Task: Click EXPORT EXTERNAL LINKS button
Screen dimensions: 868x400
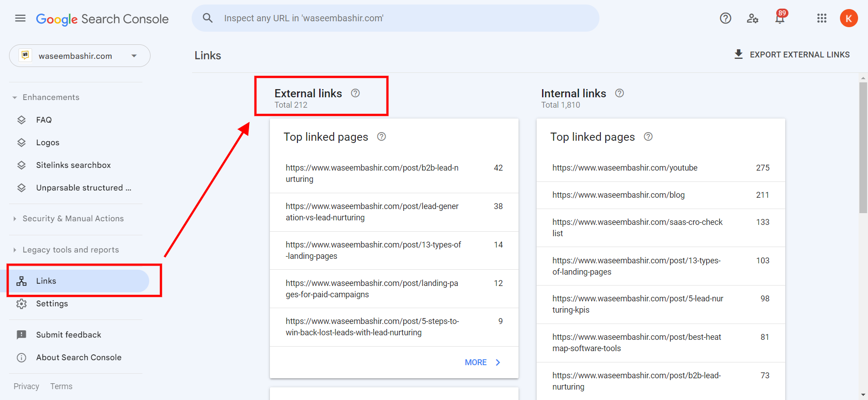Action: [x=792, y=55]
